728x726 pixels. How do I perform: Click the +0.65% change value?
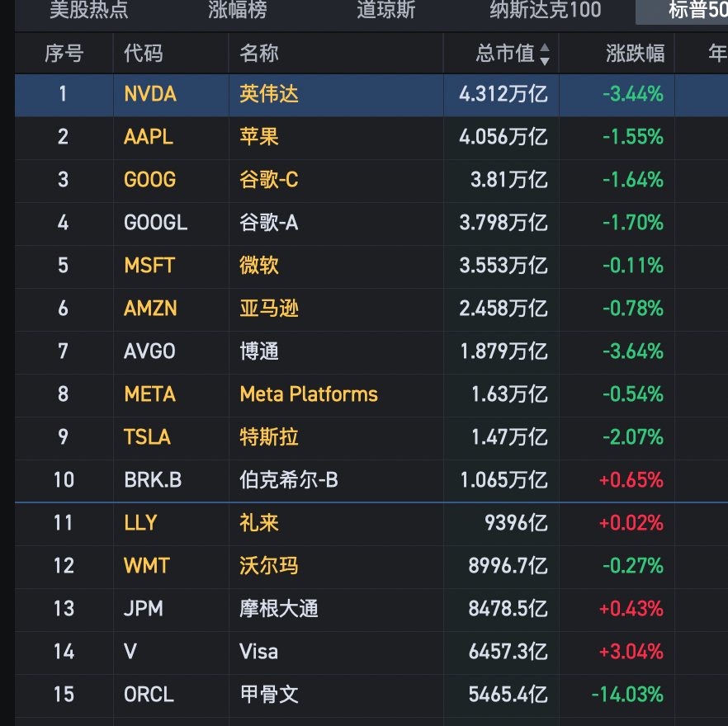tap(631, 480)
